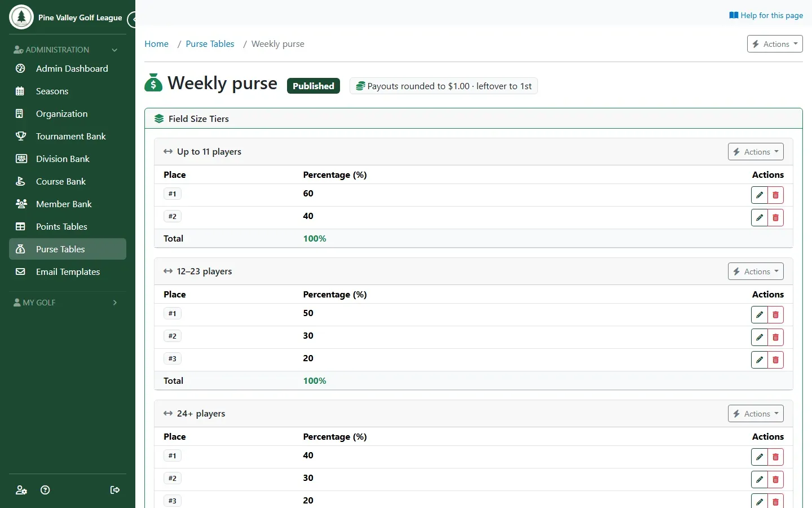Edit place #2 in 24+ players tier
Viewport: 812px width, 508px height.
[x=760, y=480]
